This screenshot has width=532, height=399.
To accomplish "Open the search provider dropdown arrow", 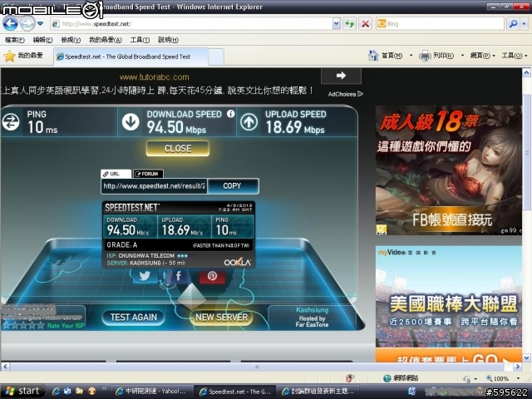I will coord(525,24).
